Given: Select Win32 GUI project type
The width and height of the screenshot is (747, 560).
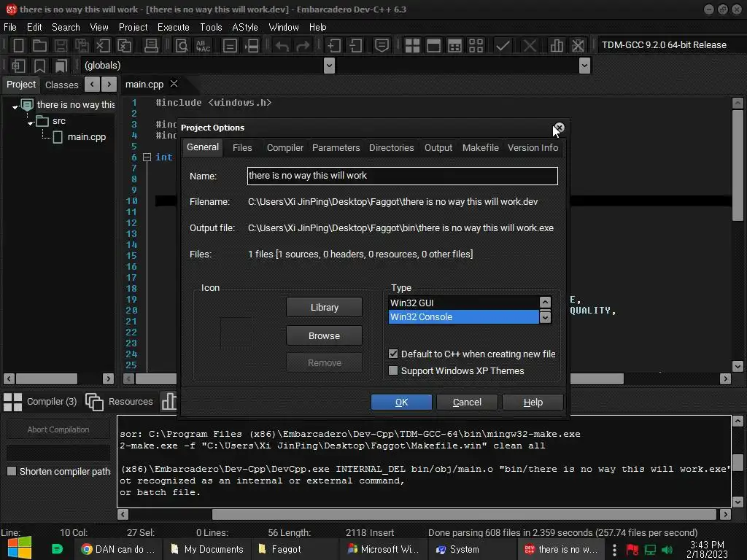Looking at the screenshot, I should 463,303.
